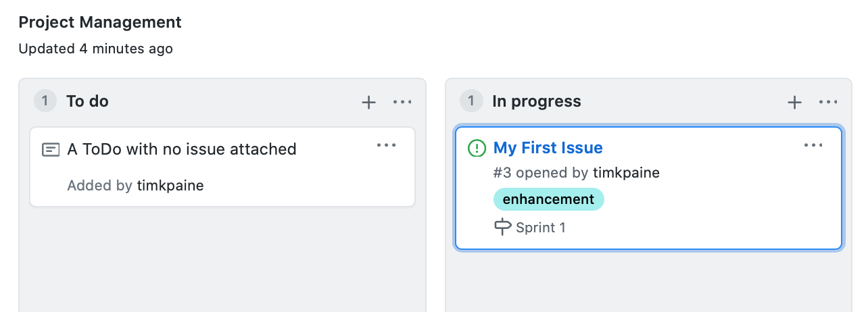868x312 pixels.
Task: Click the In progress column card count badge
Action: pyautogui.click(x=471, y=101)
